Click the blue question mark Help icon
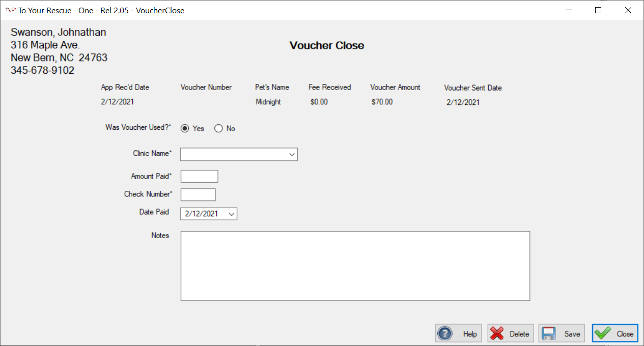644x346 pixels. pos(445,334)
